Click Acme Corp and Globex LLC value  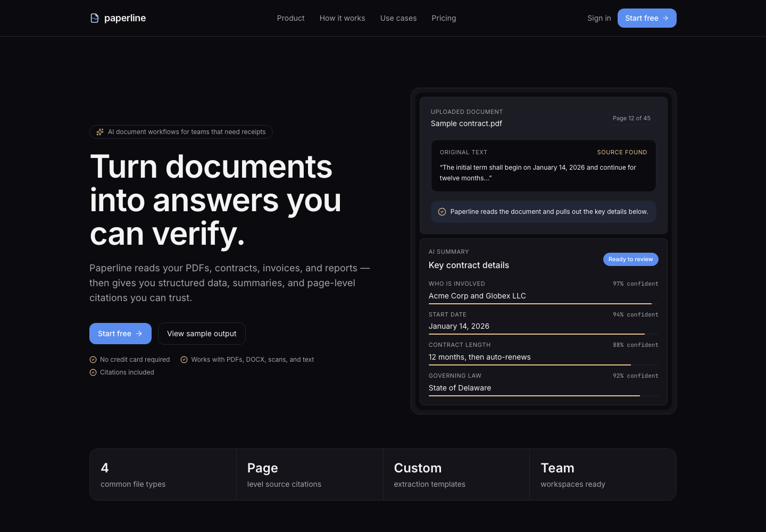click(477, 296)
